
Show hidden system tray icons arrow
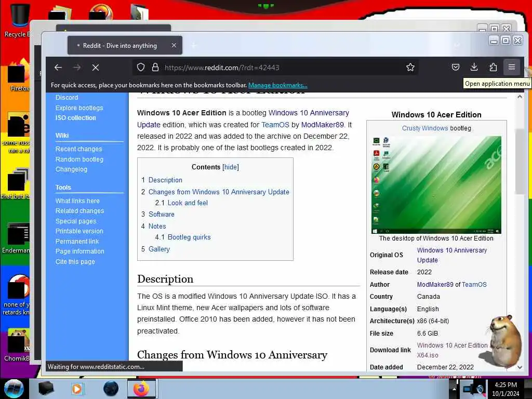tap(454, 389)
